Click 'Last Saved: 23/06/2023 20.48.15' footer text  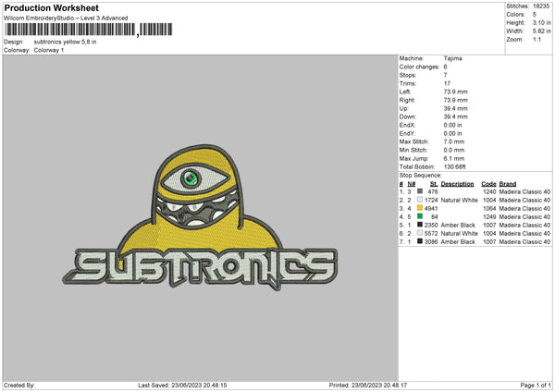(182, 386)
